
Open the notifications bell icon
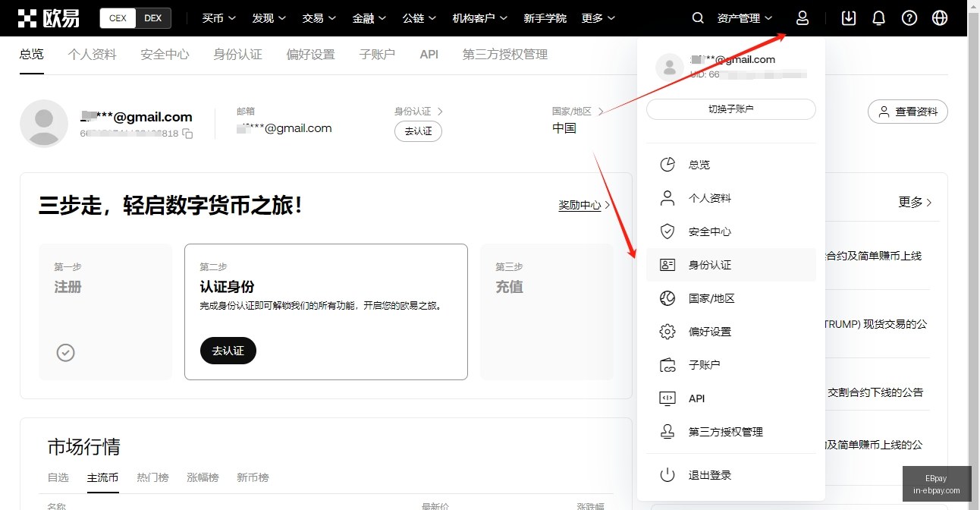[x=879, y=18]
